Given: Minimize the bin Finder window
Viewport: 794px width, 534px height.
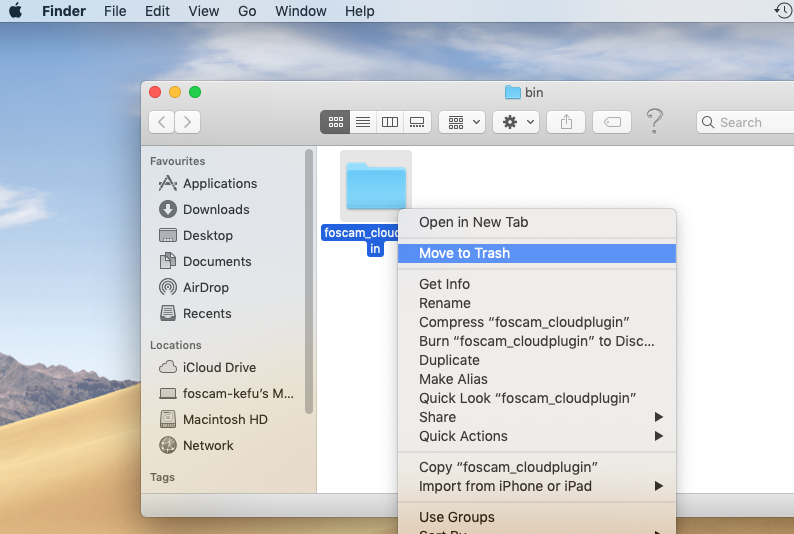Looking at the screenshot, I should pyautogui.click(x=175, y=92).
